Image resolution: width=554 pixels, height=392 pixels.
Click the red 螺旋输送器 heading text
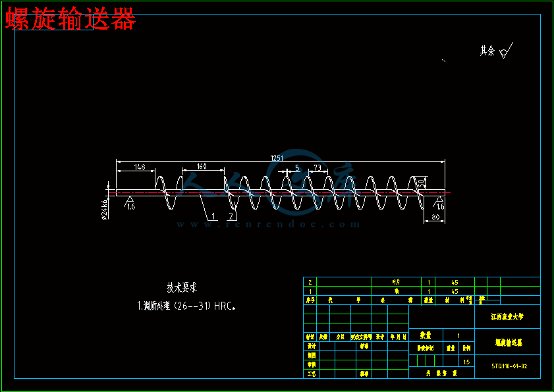pos(70,18)
